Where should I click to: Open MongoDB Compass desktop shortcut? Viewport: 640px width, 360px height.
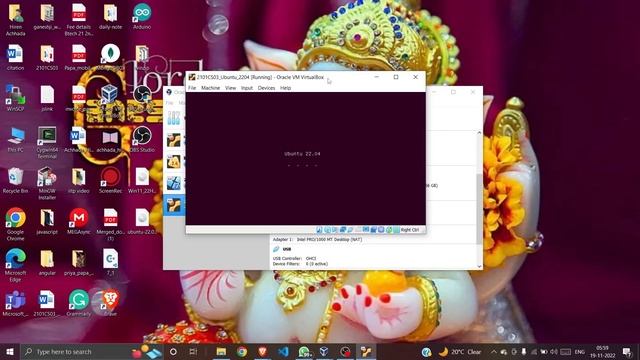click(x=110, y=58)
